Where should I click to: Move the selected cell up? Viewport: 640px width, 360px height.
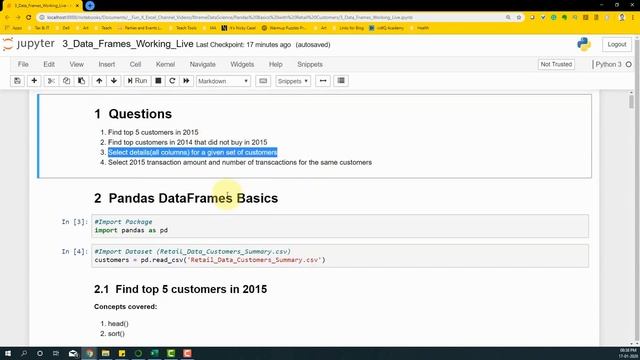[99, 81]
